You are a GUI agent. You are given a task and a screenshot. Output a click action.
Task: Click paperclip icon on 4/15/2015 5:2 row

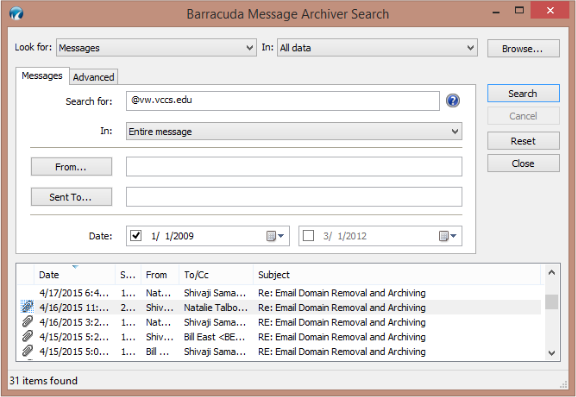pyautogui.click(x=27, y=336)
